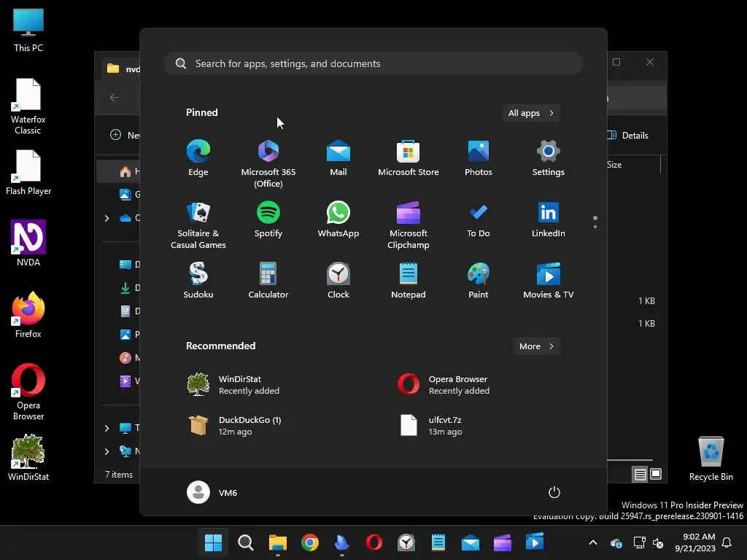Launch Notepad from the Start menu

pos(409,281)
